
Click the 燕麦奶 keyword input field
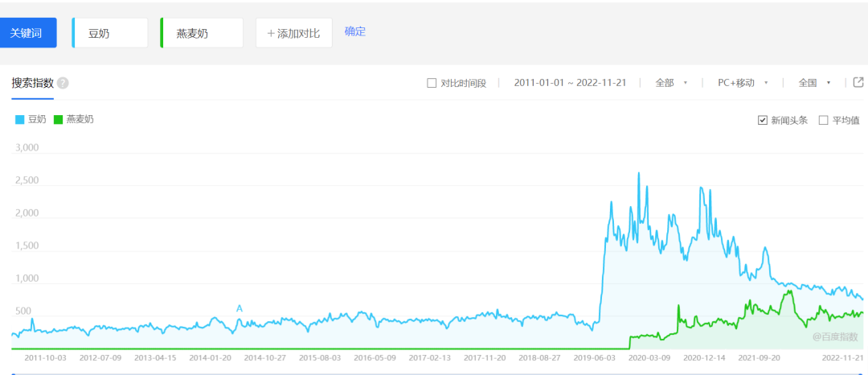[203, 33]
